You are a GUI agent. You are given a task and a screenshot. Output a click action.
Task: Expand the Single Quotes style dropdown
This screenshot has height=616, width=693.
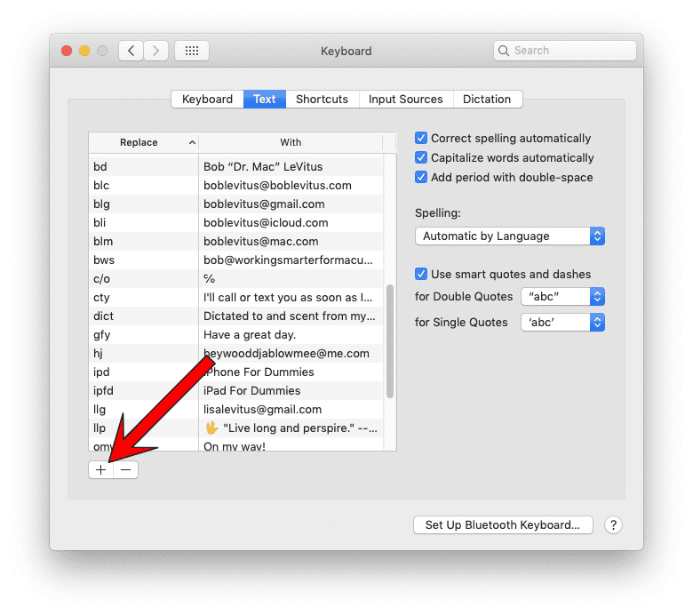point(562,323)
